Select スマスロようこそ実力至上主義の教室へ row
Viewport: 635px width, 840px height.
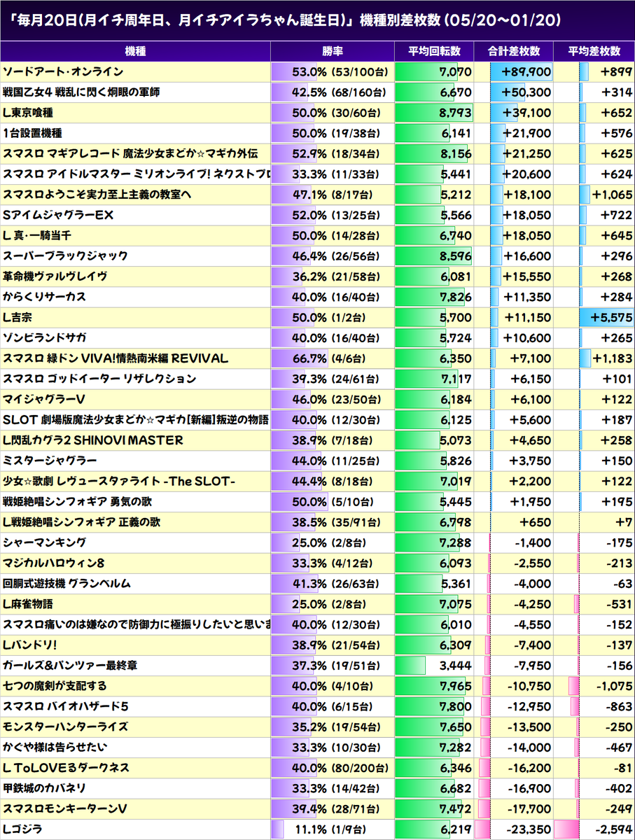[136, 195]
